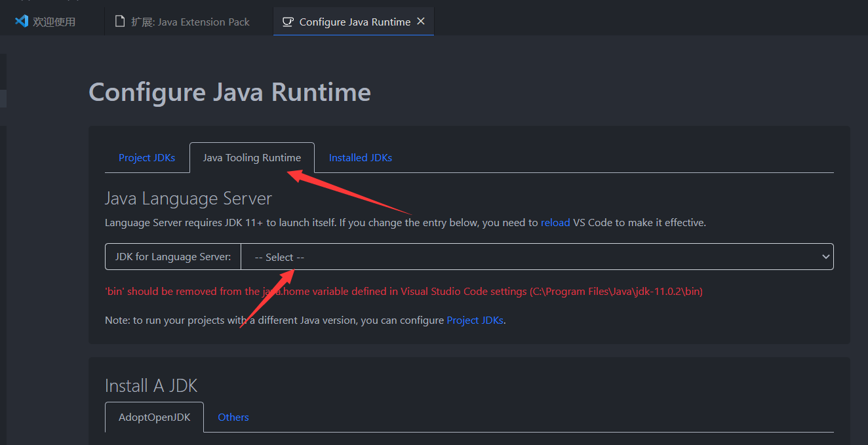868x445 pixels.
Task: Click the Install A JDK heading
Action: point(151,385)
